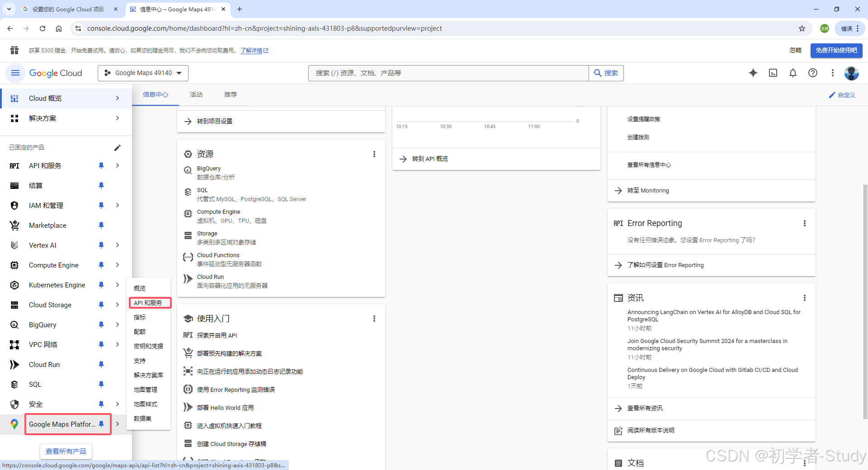Click the VPC 网络 sidebar icon
868x470 pixels.
[x=14, y=345]
